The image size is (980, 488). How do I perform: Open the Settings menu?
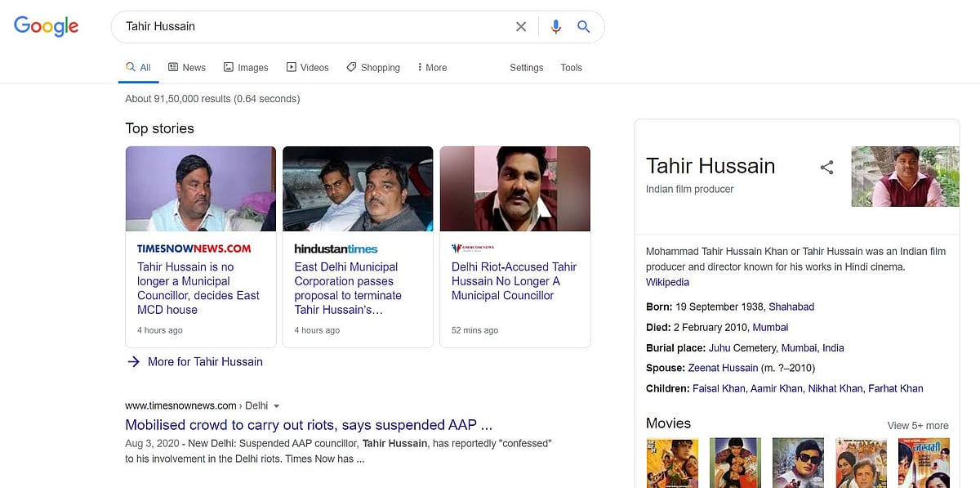point(526,68)
